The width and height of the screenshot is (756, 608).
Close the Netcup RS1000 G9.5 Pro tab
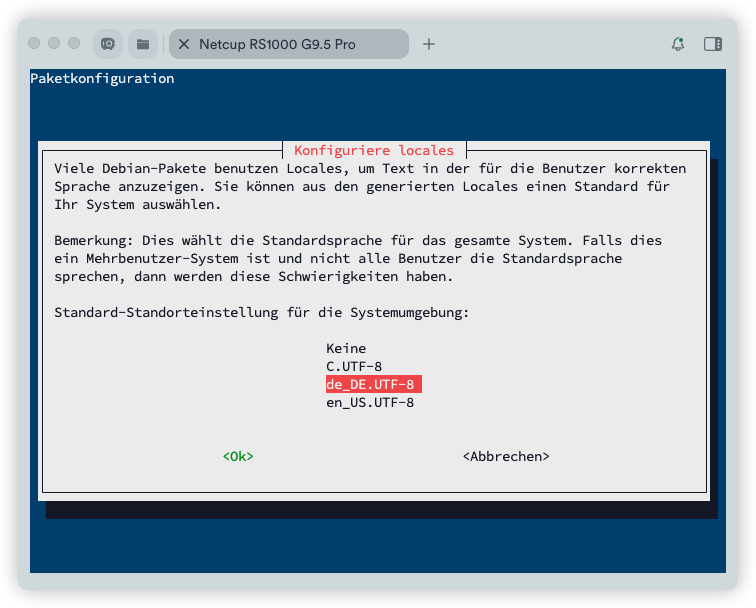click(x=184, y=44)
